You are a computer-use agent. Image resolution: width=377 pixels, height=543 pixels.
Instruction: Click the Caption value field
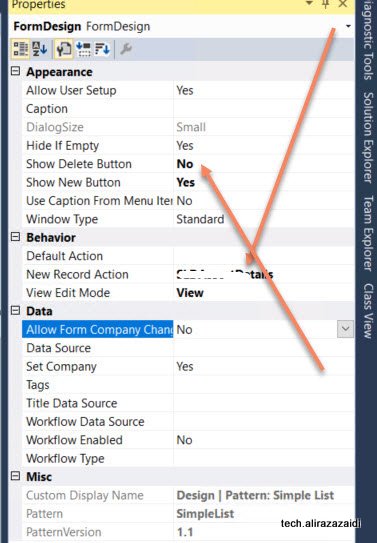click(x=263, y=109)
